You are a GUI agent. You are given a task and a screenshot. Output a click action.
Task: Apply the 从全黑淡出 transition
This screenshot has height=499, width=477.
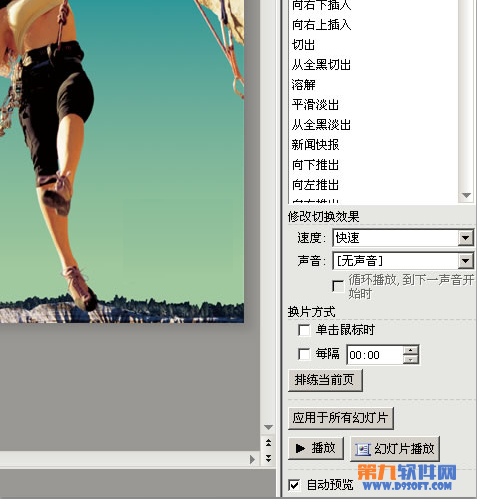coord(321,125)
